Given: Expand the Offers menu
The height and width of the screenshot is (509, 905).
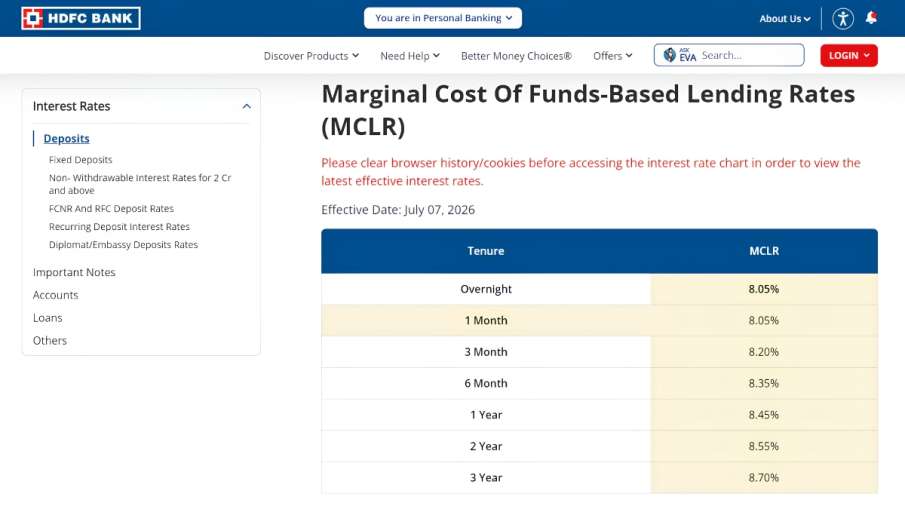Looking at the screenshot, I should tap(612, 56).
